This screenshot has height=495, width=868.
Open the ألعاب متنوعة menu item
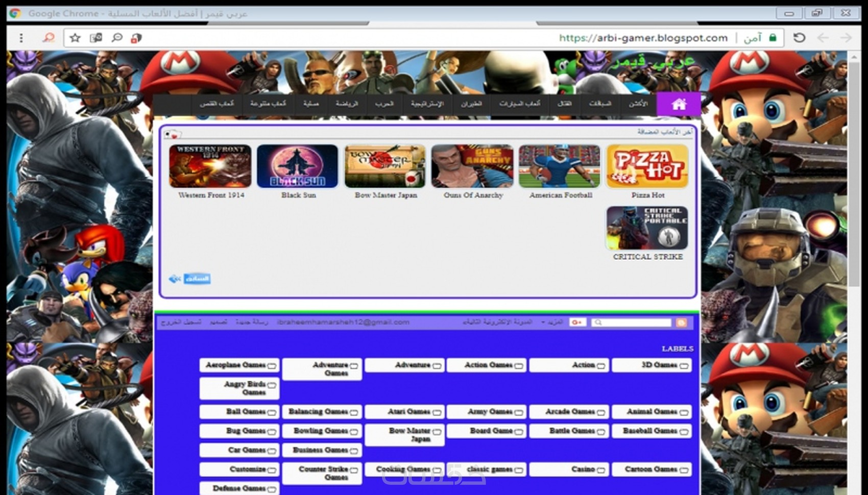tap(268, 104)
